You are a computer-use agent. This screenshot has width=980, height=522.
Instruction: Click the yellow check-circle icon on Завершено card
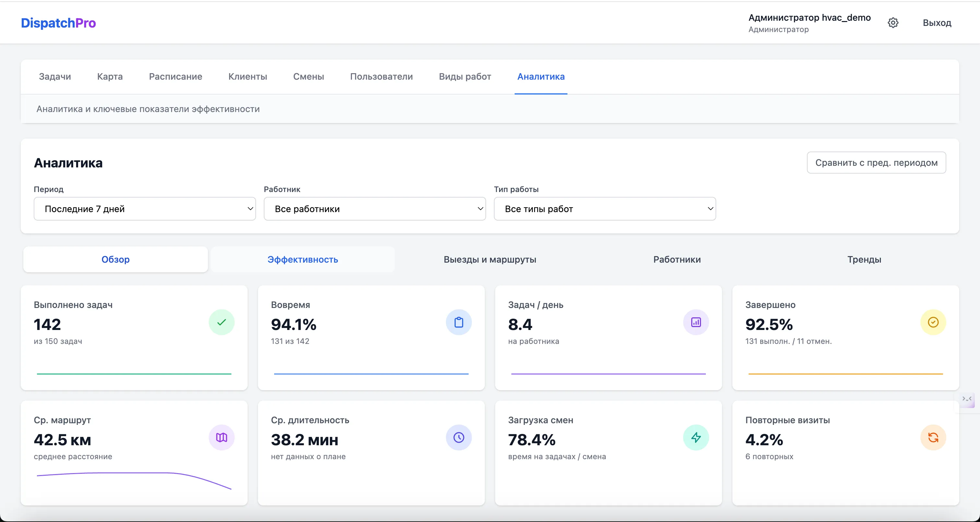(x=933, y=323)
